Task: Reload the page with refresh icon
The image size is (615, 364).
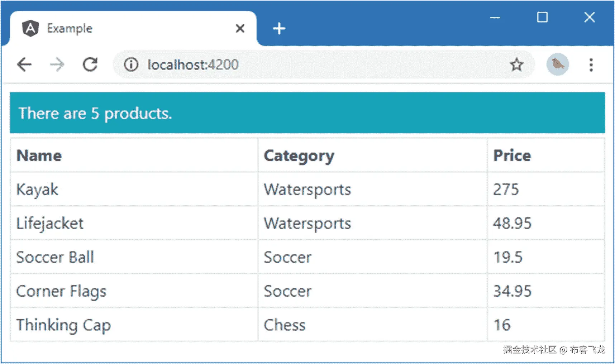Action: pyautogui.click(x=90, y=65)
